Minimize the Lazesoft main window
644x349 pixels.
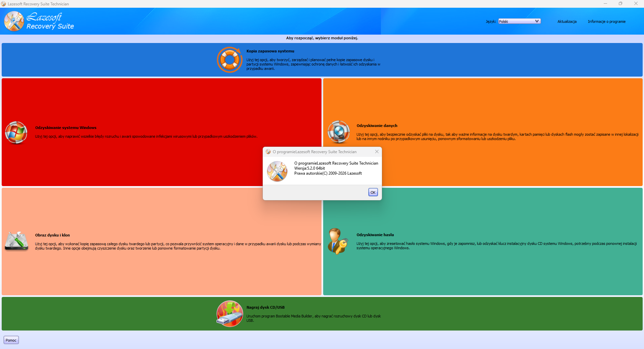point(605,4)
